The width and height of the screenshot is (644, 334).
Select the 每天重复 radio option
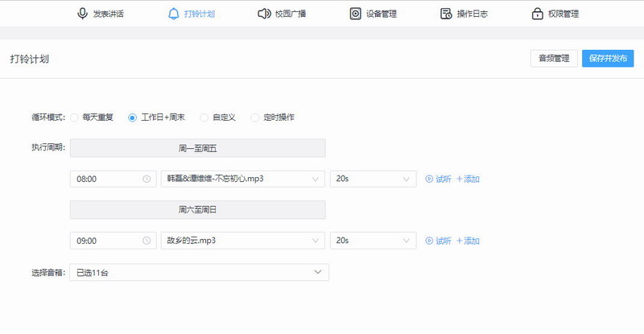(x=74, y=118)
